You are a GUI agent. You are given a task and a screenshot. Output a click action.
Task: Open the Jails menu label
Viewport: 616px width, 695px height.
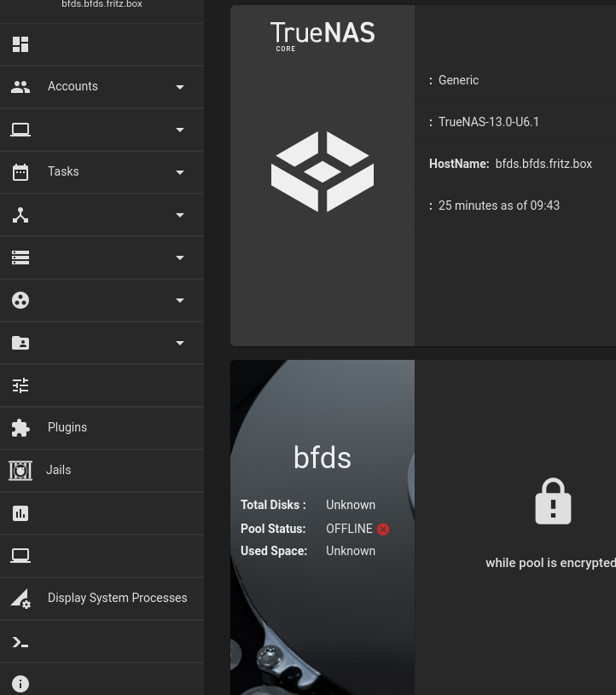(59, 470)
